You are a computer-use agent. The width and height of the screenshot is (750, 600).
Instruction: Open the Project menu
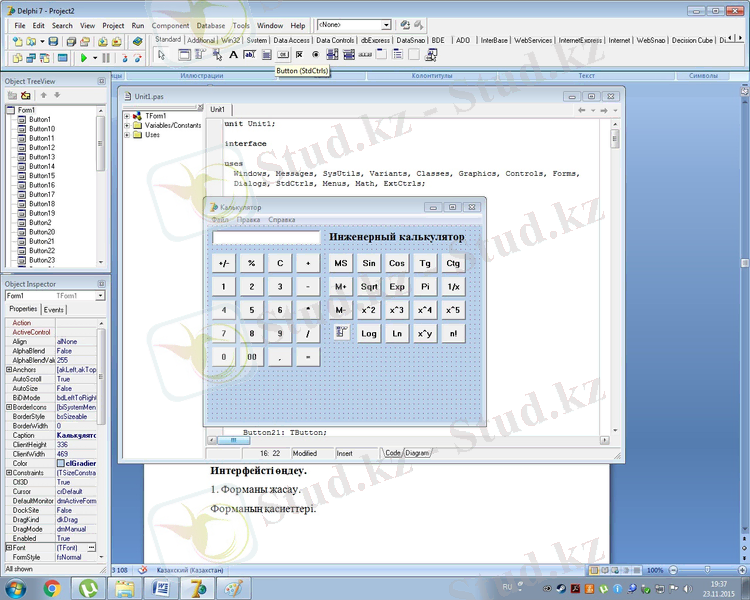tap(113, 25)
